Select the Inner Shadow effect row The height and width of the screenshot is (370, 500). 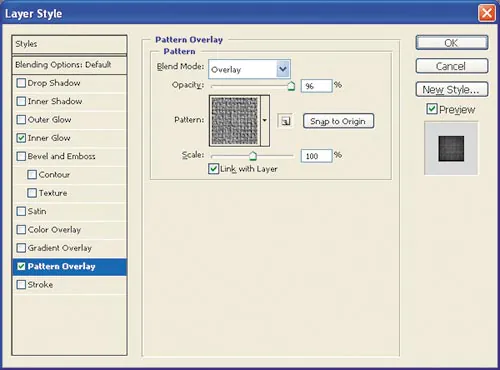(69, 101)
